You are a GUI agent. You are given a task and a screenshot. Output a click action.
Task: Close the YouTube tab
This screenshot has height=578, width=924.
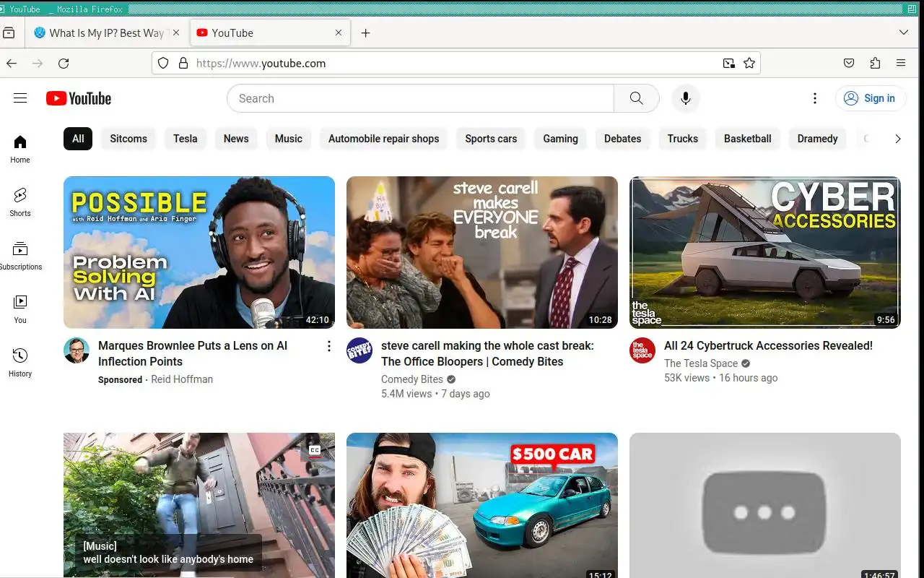tap(339, 33)
